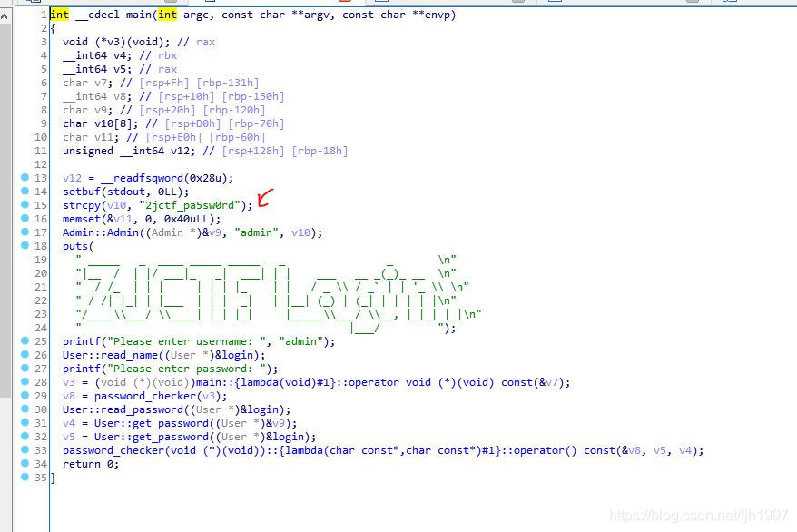Select "Please enter password: " string
Viewport: 797px width, 532px height.
point(186,369)
